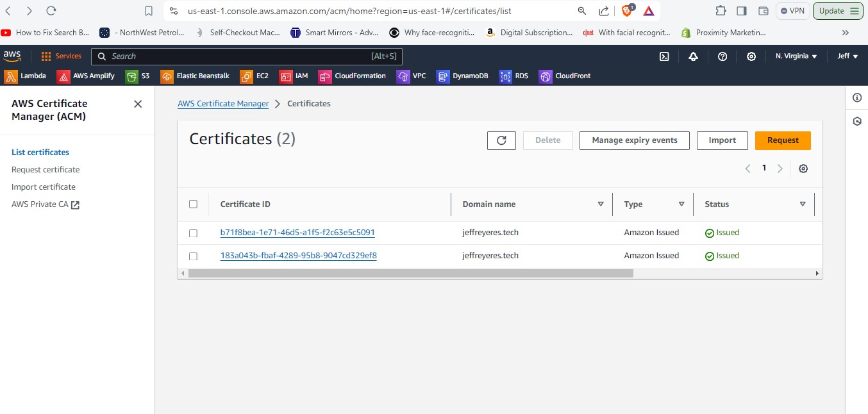This screenshot has height=414, width=868.
Task: Open certificate b71f8bea-1e71-46d5-a1f5-f2c63e5c5091
Action: pyautogui.click(x=297, y=233)
